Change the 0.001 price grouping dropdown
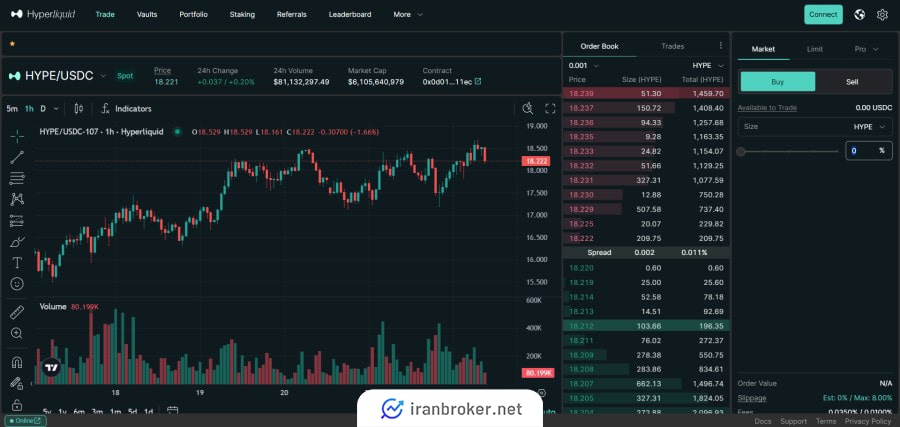 point(584,65)
